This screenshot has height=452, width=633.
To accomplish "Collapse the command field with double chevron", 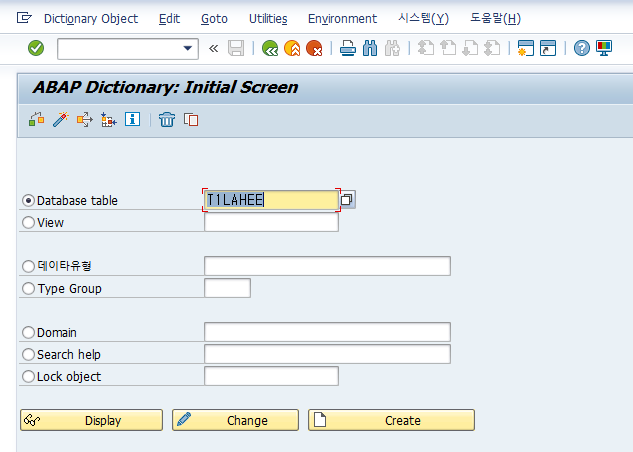I will tap(214, 49).
